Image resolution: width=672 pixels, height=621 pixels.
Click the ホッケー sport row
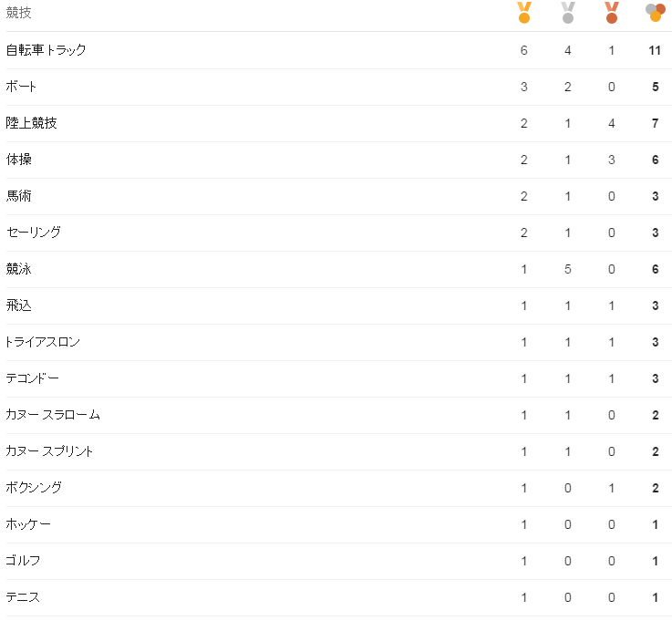(28, 524)
